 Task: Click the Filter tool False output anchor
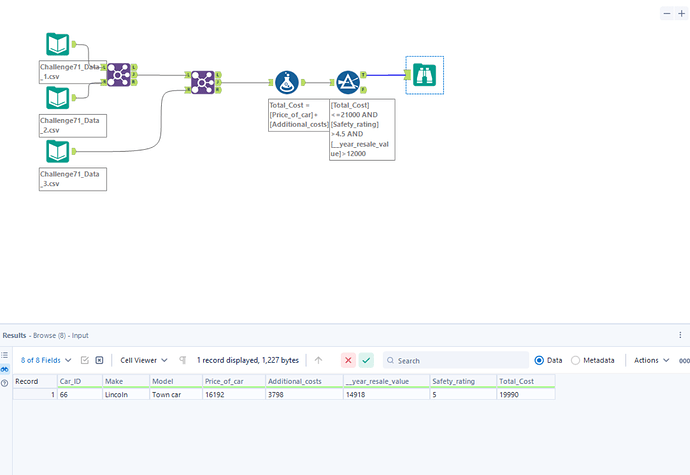tap(363, 90)
